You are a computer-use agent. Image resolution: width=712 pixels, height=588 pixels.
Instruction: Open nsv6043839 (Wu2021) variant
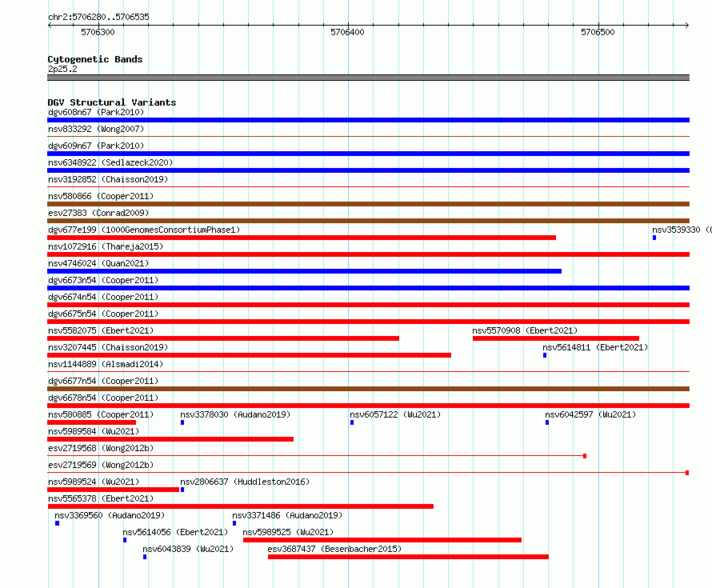click(188, 549)
